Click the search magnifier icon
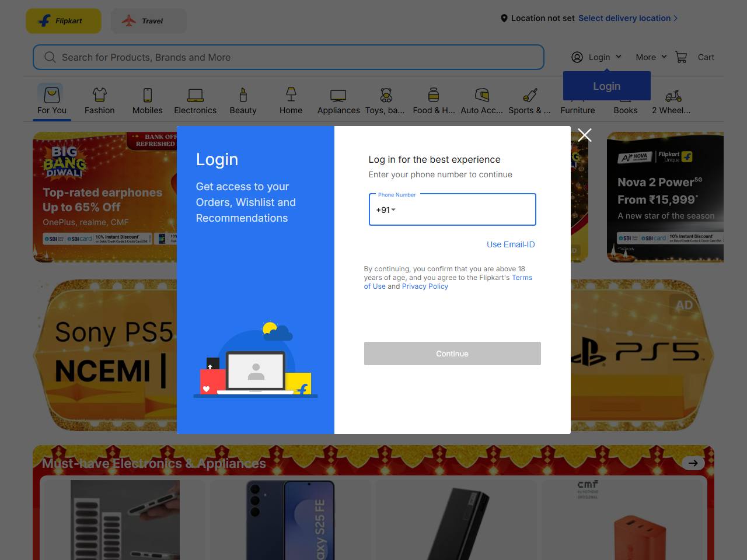The width and height of the screenshot is (747, 560). click(50, 57)
